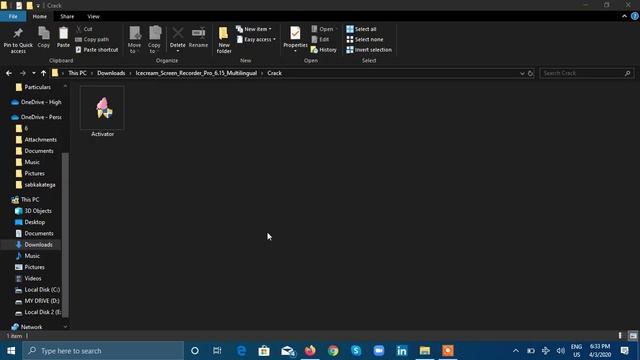The image size is (640, 360).
Task: Click the taskbar search box
Action: tap(103, 351)
